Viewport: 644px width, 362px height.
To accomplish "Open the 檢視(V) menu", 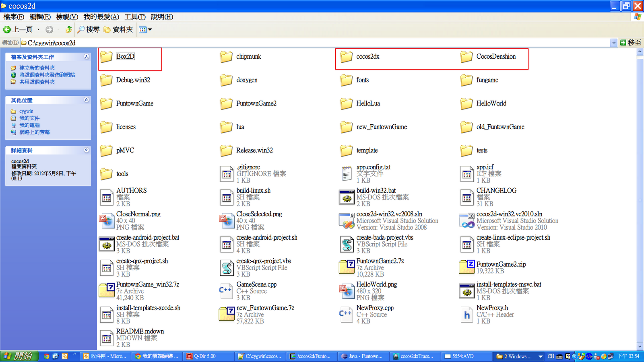I will tap(67, 17).
